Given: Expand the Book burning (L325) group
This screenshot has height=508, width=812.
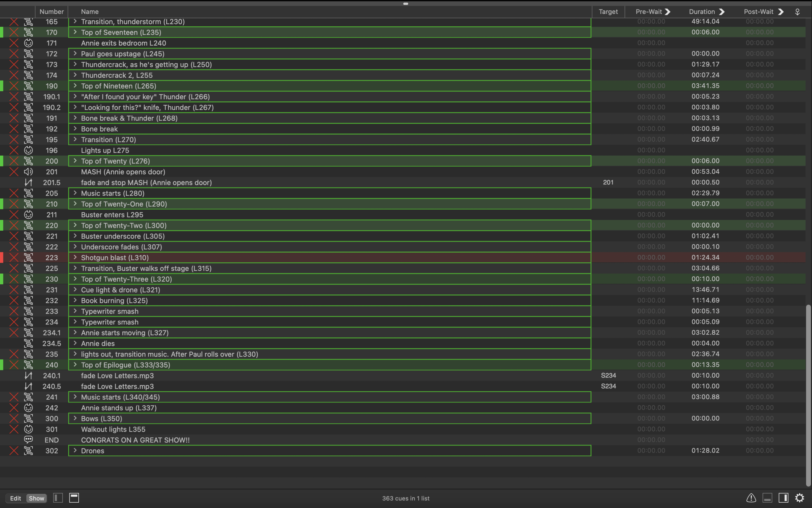Looking at the screenshot, I should pos(75,300).
